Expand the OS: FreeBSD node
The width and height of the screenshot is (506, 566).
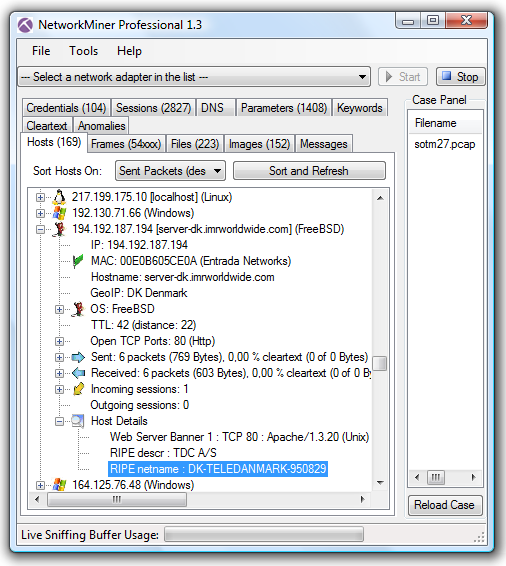pos(60,309)
